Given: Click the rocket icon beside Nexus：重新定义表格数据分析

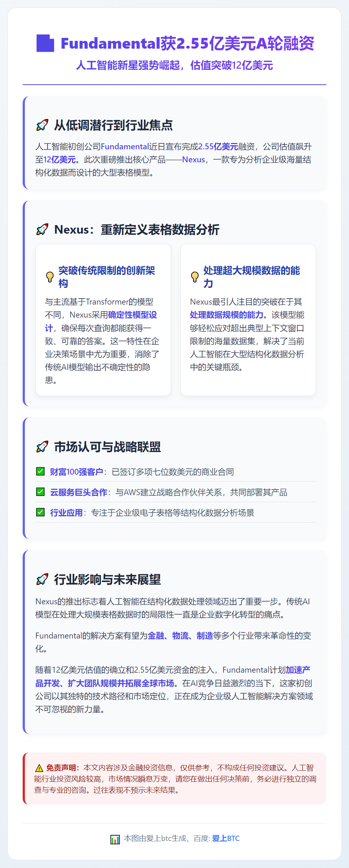Looking at the screenshot, I should (x=42, y=230).
